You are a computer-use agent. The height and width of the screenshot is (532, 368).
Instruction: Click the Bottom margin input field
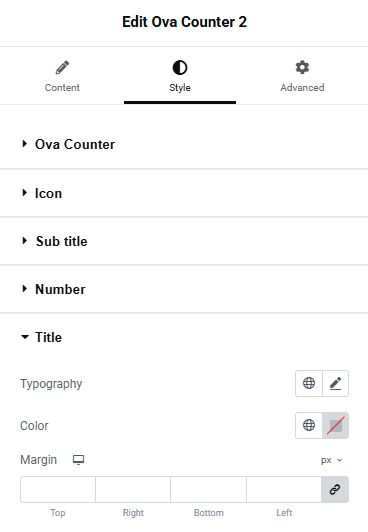coord(208,489)
